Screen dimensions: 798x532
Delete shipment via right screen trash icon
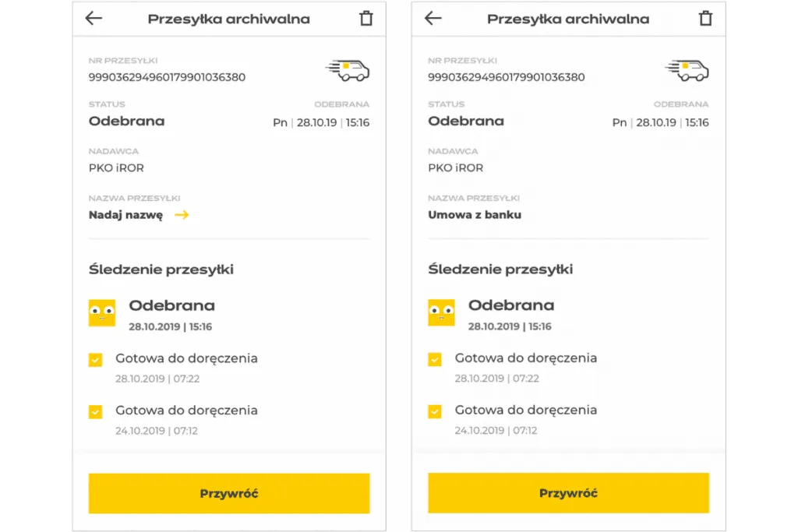tap(705, 18)
